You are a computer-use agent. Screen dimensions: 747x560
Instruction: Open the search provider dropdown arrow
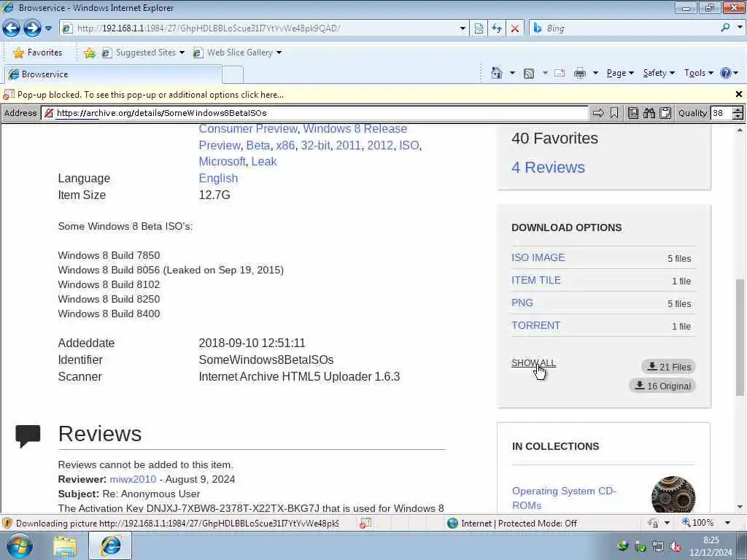740,28
